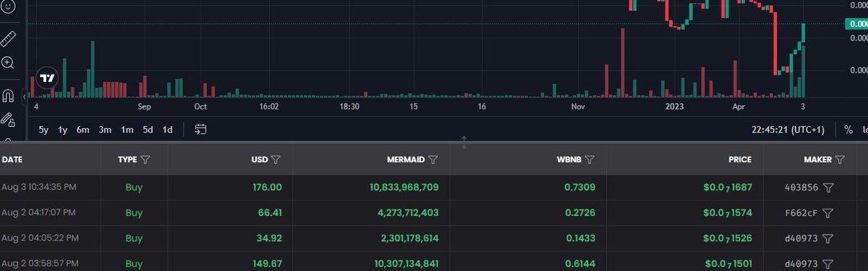Click the Nov label on time axis
This screenshot has height=271, width=868.
pos(577,107)
